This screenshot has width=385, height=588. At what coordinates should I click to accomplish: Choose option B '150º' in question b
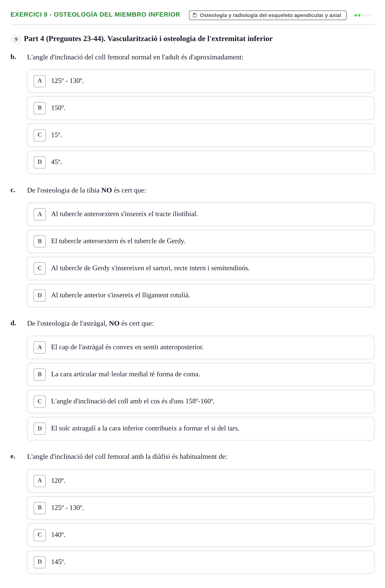200,108
